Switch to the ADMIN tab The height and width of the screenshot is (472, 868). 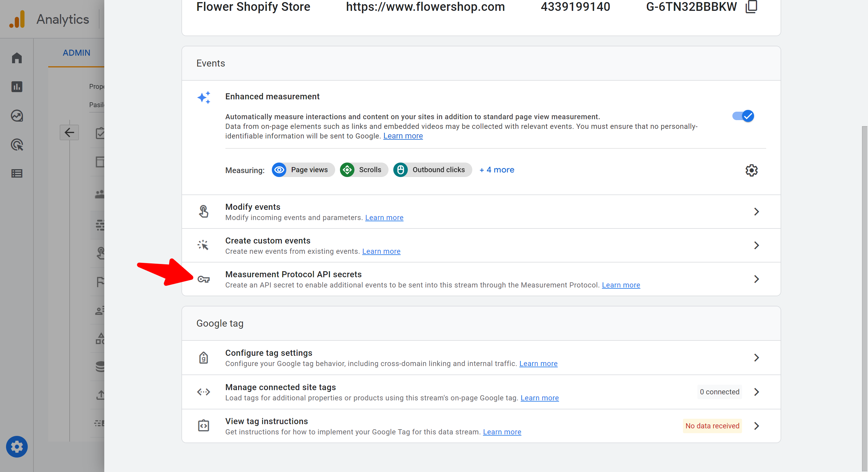click(x=76, y=53)
